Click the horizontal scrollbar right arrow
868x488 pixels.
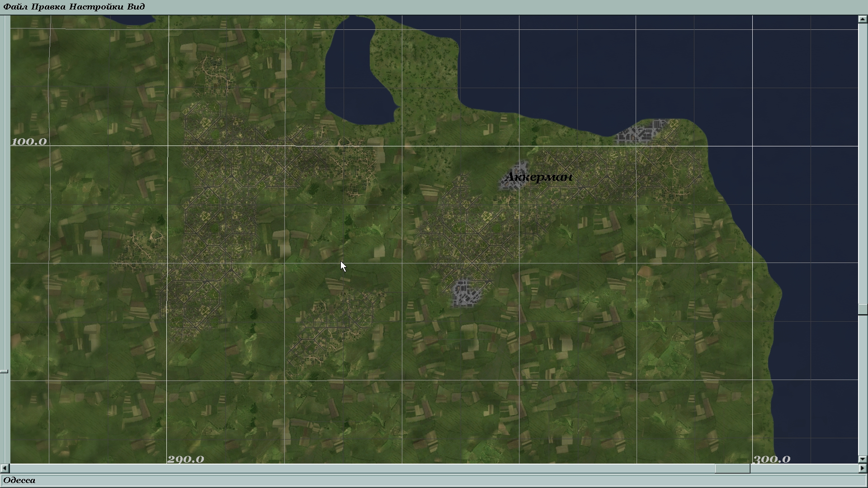(863, 469)
